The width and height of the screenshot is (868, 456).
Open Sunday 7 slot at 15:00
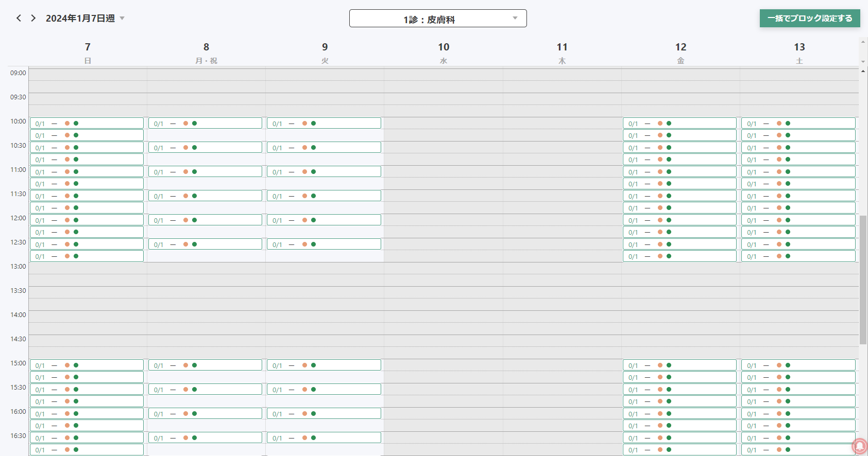pyautogui.click(x=87, y=365)
